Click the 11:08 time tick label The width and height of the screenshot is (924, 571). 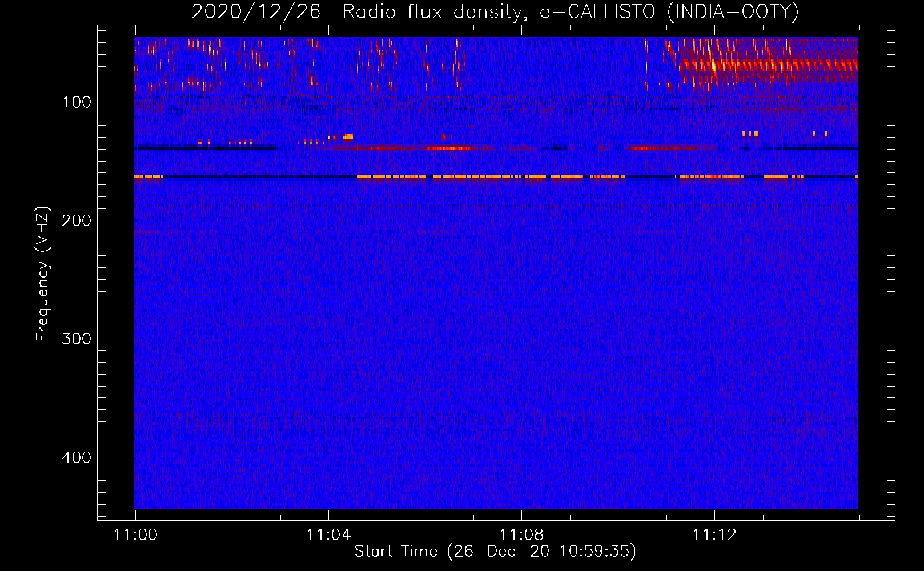pyautogui.click(x=521, y=535)
